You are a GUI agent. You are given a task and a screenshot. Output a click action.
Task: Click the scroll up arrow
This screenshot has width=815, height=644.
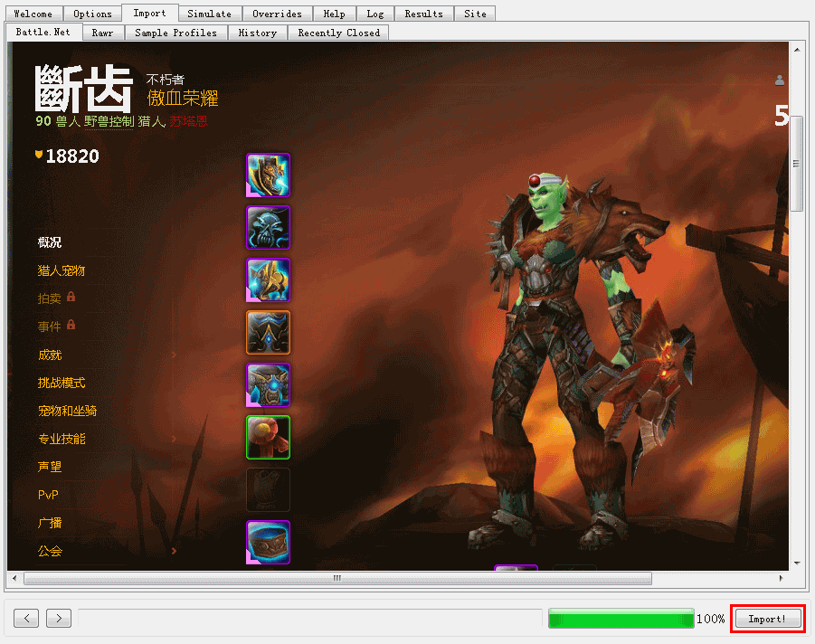pyautogui.click(x=797, y=50)
